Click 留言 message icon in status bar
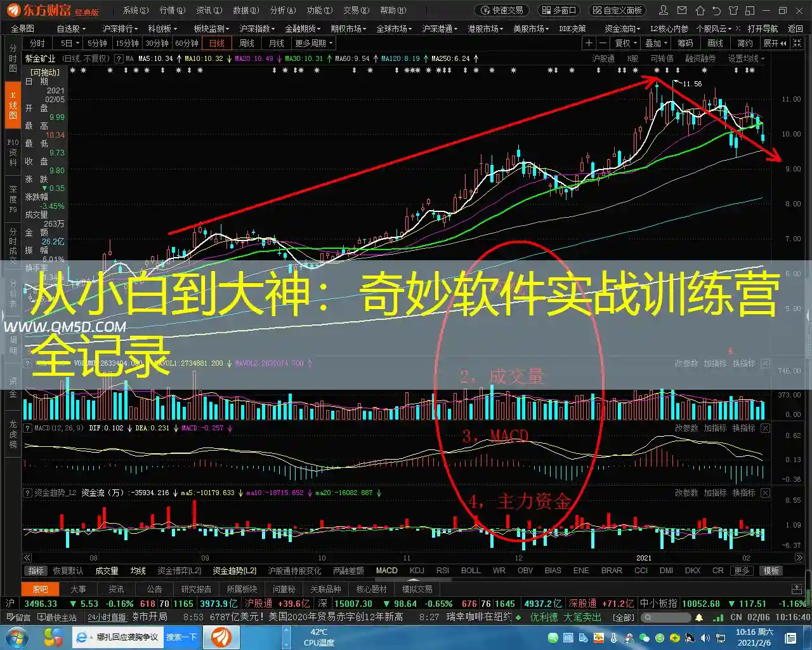 coord(18,617)
